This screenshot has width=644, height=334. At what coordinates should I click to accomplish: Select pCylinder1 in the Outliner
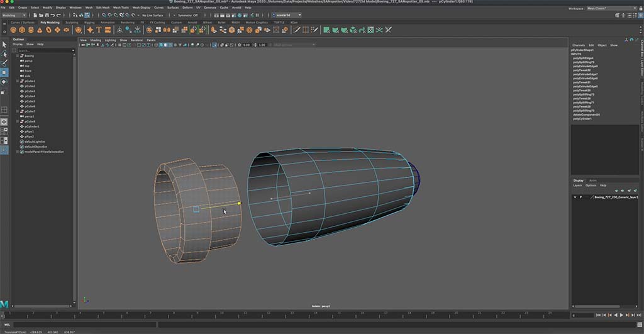point(31,126)
